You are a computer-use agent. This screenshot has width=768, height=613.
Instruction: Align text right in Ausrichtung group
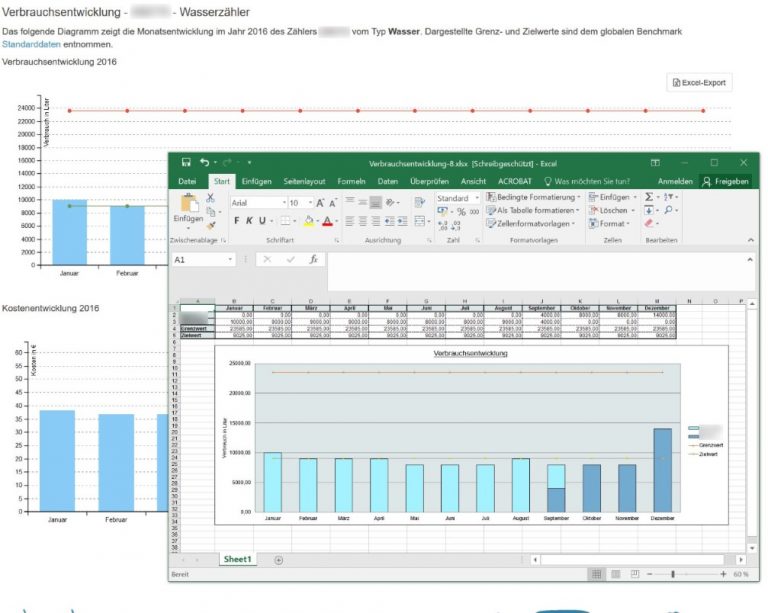click(x=376, y=222)
